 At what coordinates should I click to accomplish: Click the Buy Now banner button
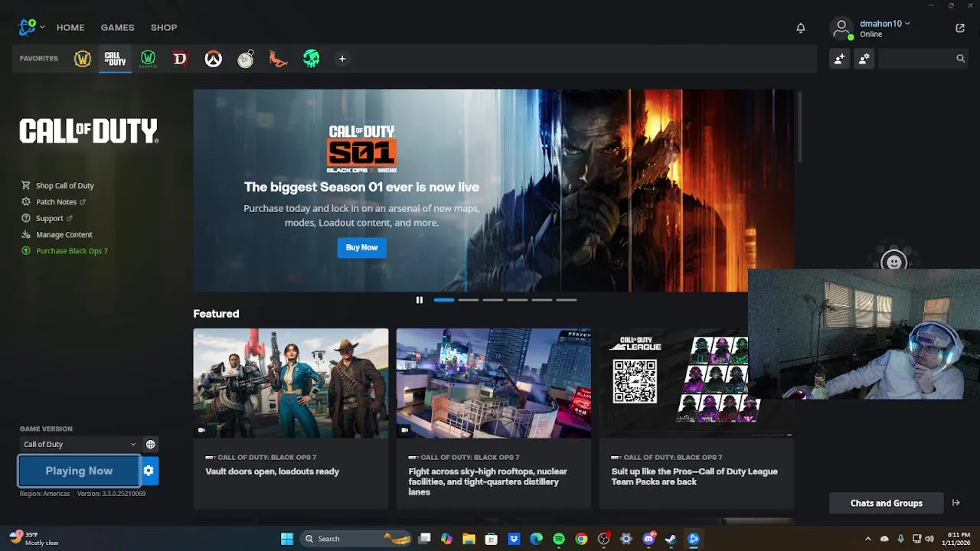tap(361, 247)
